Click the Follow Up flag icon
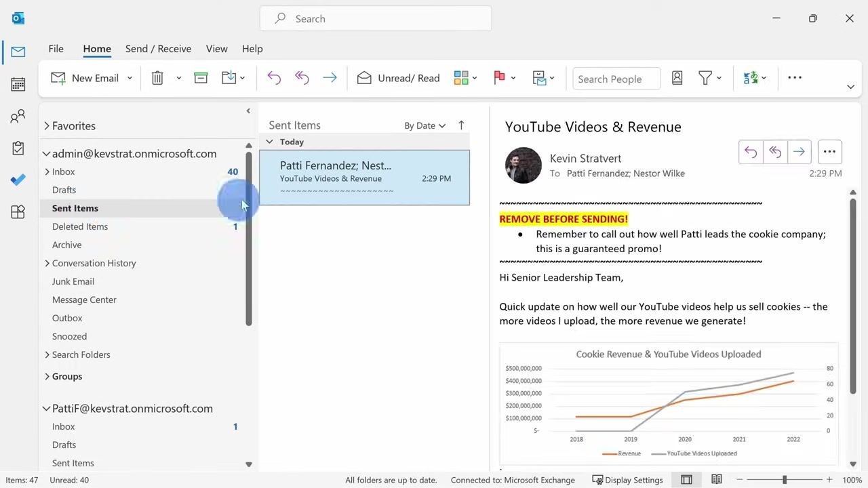Screen dimensions: 868x488 click(x=500, y=78)
